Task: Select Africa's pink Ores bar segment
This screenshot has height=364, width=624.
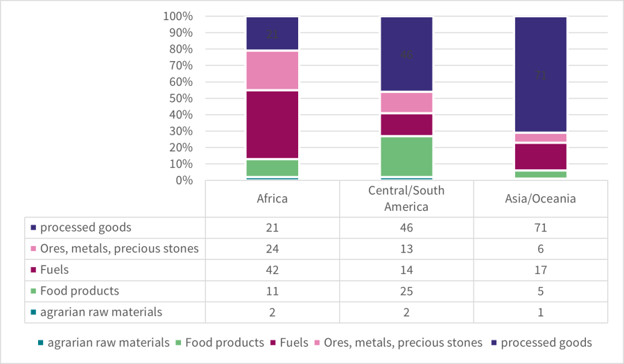Action: pos(272,71)
